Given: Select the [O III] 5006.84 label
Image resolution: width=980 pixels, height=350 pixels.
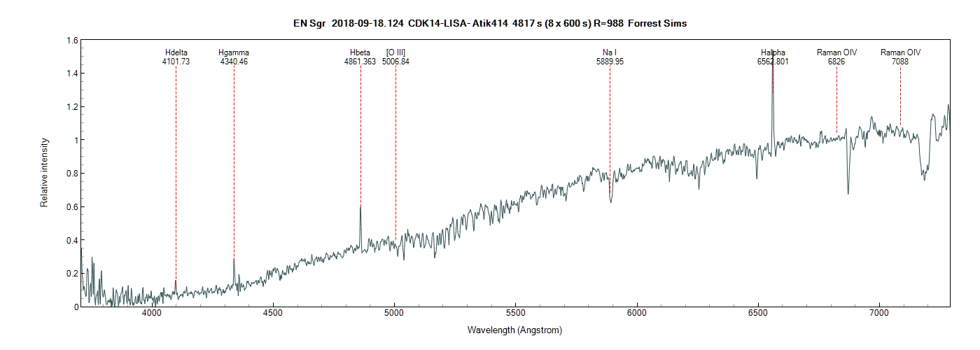Looking at the screenshot, I should [x=395, y=57].
